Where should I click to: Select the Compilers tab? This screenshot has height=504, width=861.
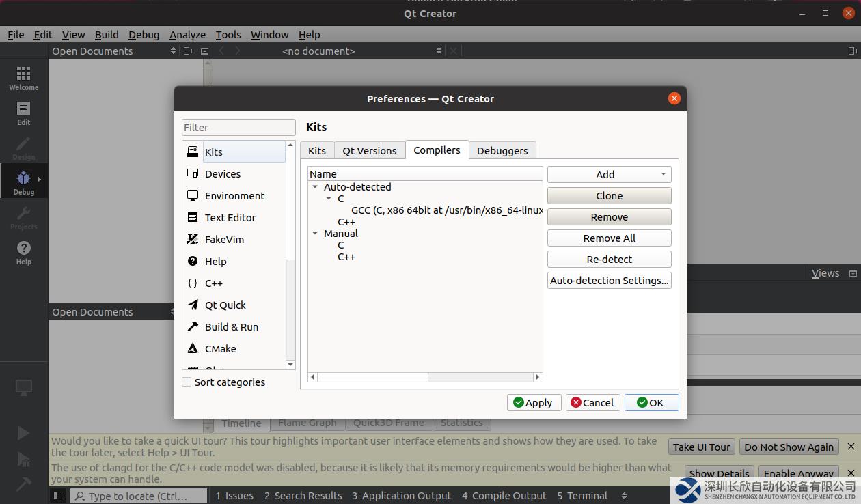point(437,150)
